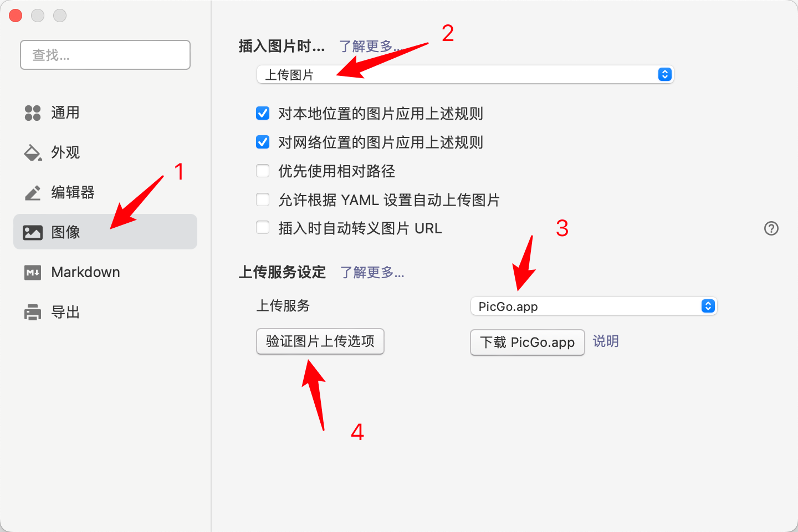The image size is (798, 532).
Task: Uncheck 对本地位置的图片应用上述规则
Action: click(x=263, y=114)
